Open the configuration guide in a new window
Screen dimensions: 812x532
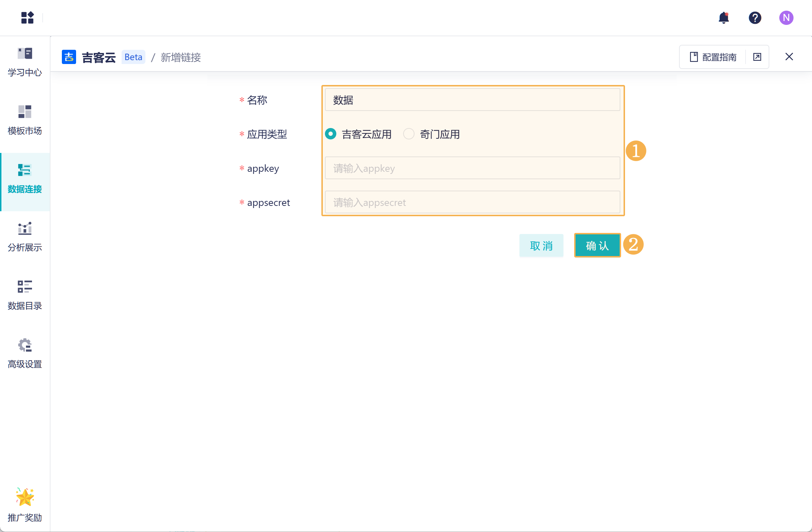[757, 57]
